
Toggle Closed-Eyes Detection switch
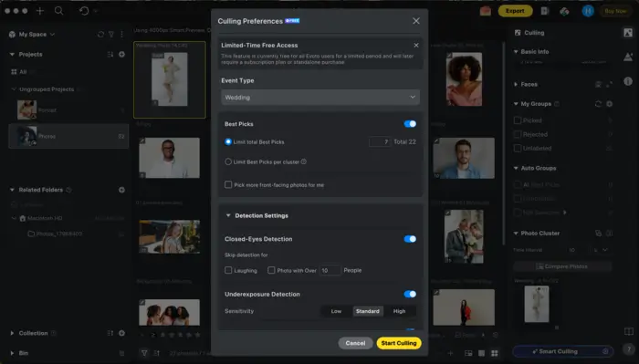coord(410,239)
